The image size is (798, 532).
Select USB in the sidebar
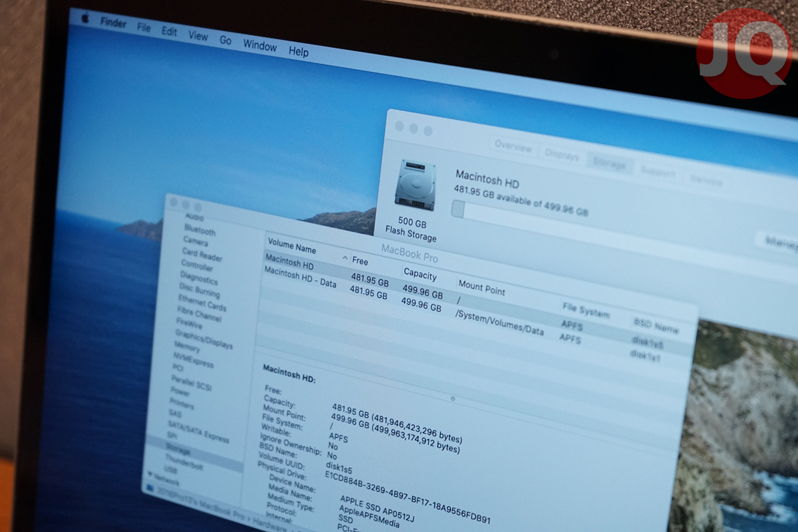coord(170,470)
